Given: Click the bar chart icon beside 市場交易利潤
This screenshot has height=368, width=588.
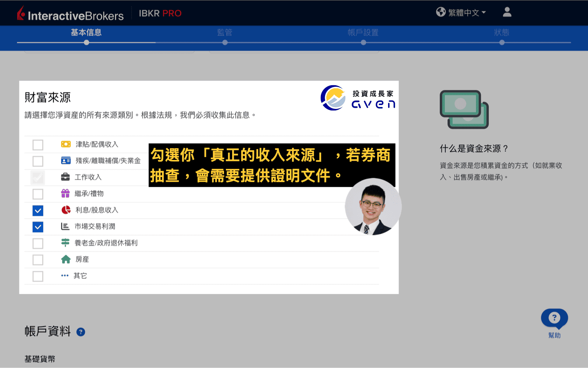Looking at the screenshot, I should coord(65,226).
